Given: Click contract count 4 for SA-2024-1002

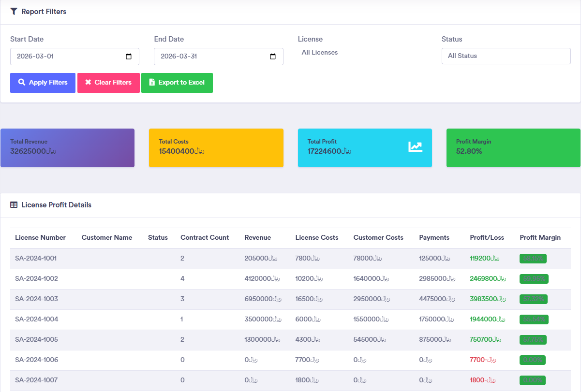Looking at the screenshot, I should click(x=182, y=279).
